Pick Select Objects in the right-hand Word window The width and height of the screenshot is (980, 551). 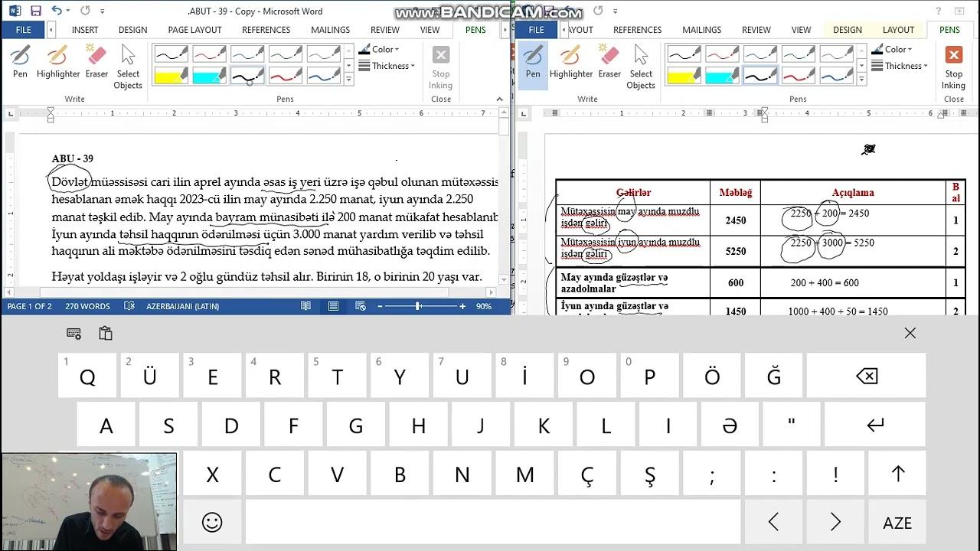pos(641,68)
